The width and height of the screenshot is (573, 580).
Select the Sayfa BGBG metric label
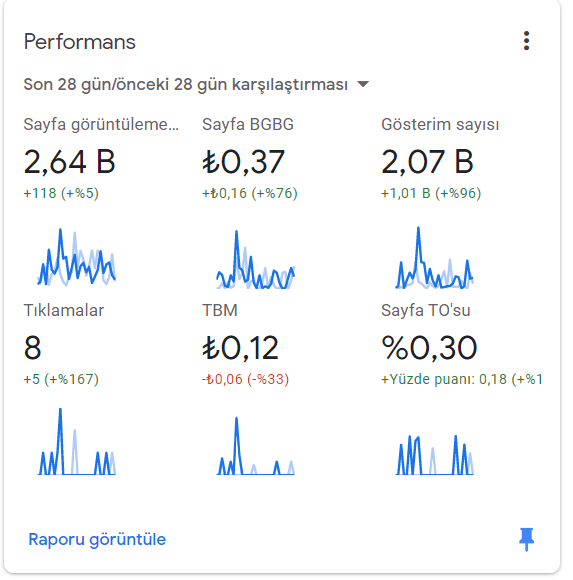[x=248, y=124]
